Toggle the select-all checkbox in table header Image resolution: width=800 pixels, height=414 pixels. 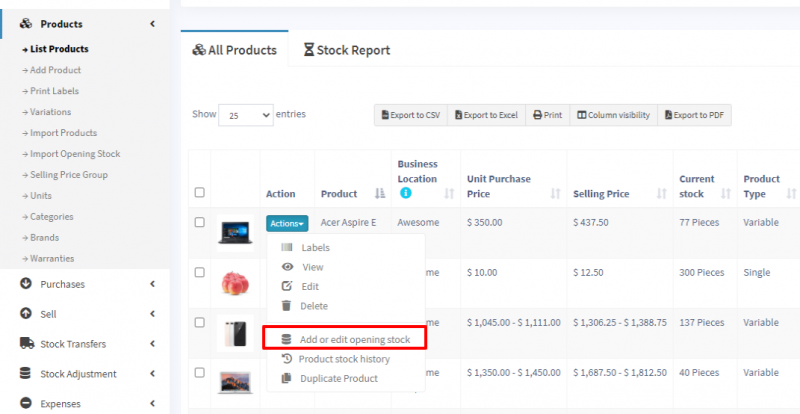pos(199,193)
